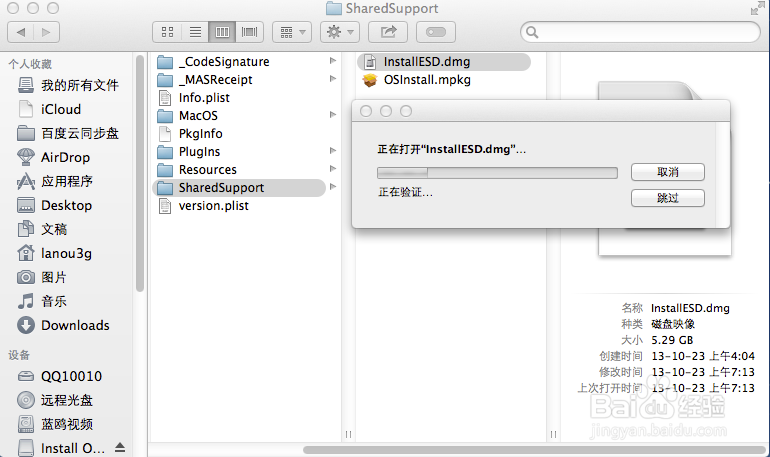
Task: Open Desktop in sidebar
Action: [54, 206]
